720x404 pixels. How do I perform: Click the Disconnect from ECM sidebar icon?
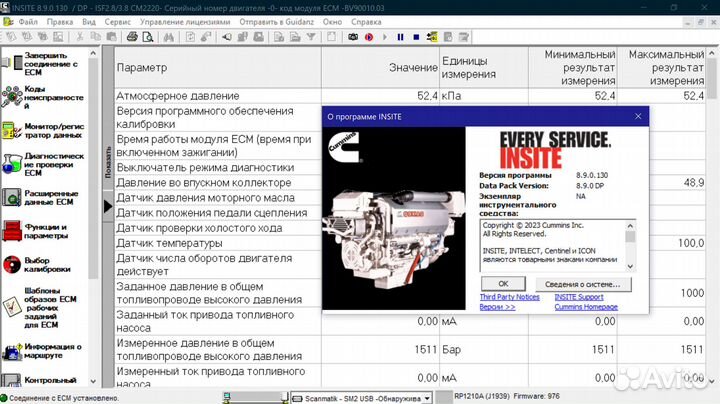[x=13, y=62]
